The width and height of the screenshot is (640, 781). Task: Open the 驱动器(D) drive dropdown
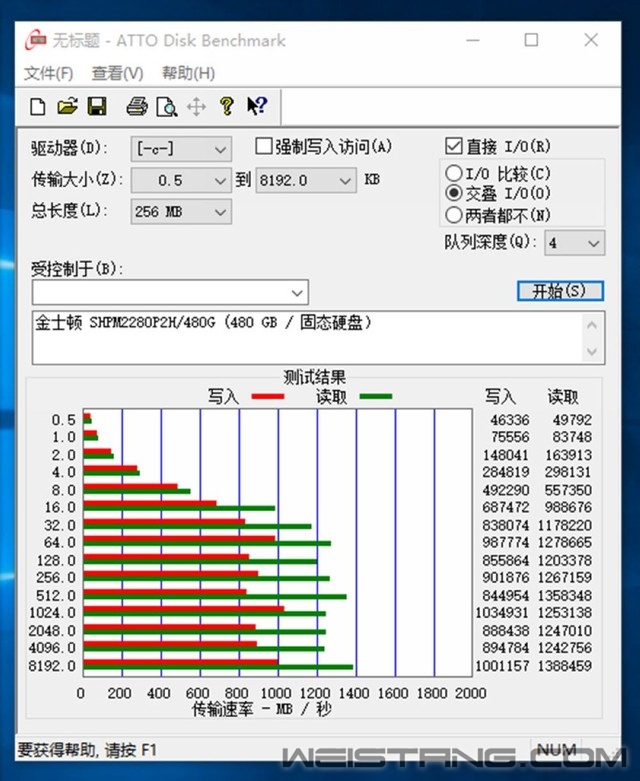point(181,149)
